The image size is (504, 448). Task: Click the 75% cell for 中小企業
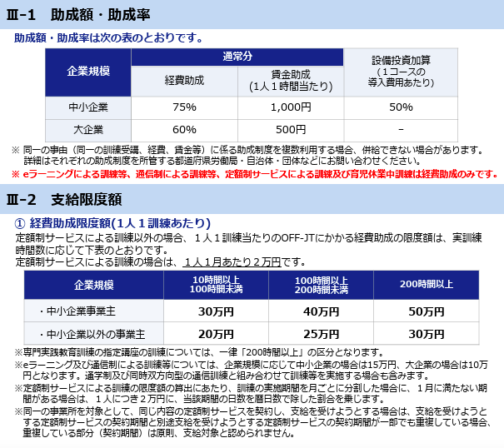point(184,107)
